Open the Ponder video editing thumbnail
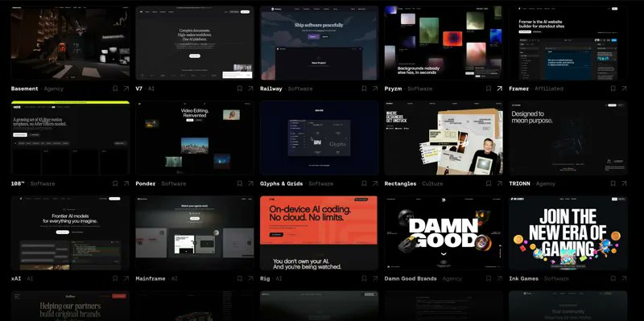Viewport: 644px width, 321px height. (x=195, y=138)
